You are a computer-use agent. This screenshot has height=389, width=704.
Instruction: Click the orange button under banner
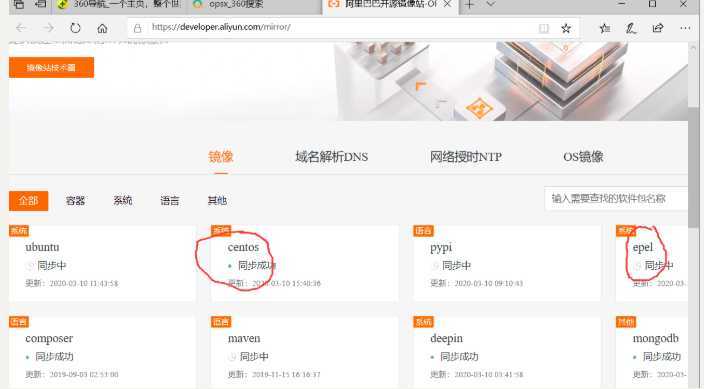pyautogui.click(x=51, y=67)
